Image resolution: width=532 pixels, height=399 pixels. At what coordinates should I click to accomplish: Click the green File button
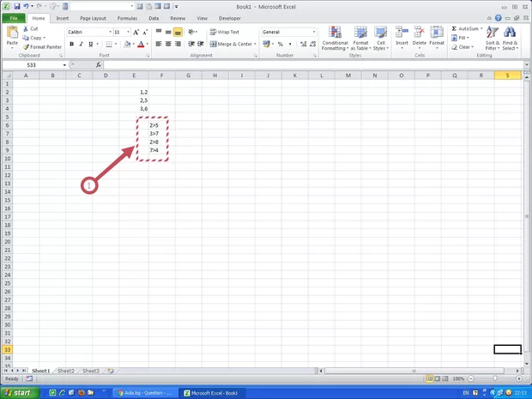coord(13,17)
